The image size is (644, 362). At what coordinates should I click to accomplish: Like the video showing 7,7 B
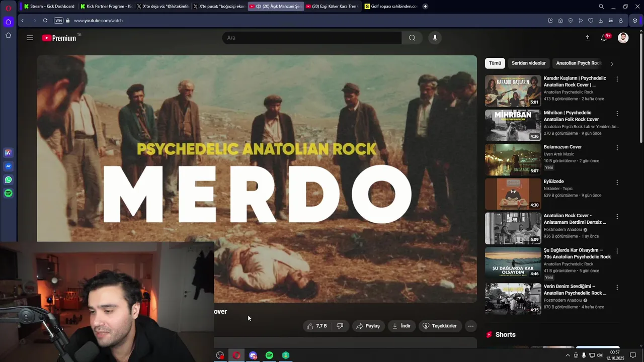[316, 326]
